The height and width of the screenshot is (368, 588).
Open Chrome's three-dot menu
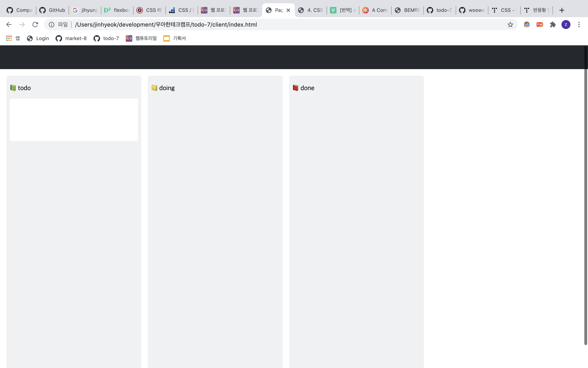click(x=579, y=25)
